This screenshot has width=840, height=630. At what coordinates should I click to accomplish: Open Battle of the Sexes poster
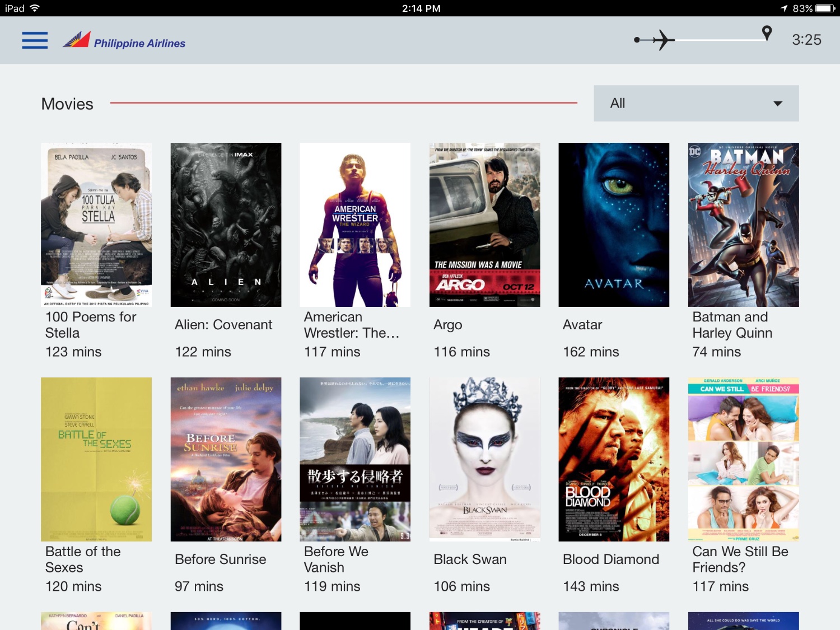pyautogui.click(x=96, y=459)
